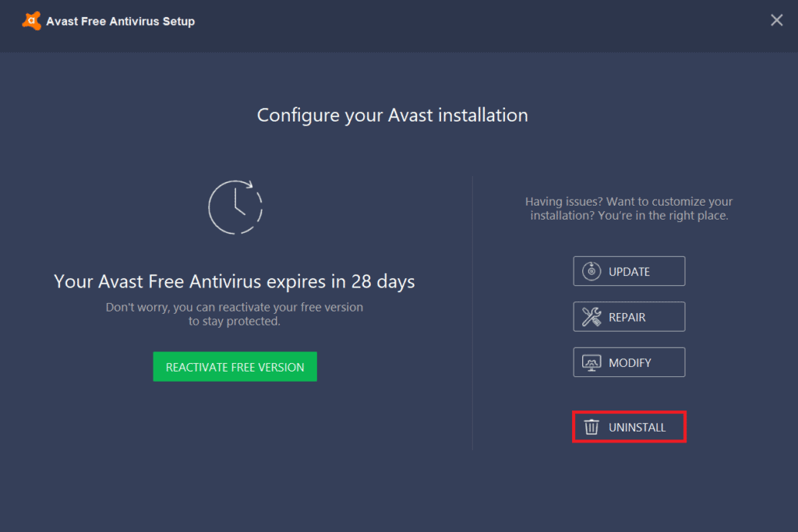
Task: Select the REPAIR option
Action: [629, 316]
